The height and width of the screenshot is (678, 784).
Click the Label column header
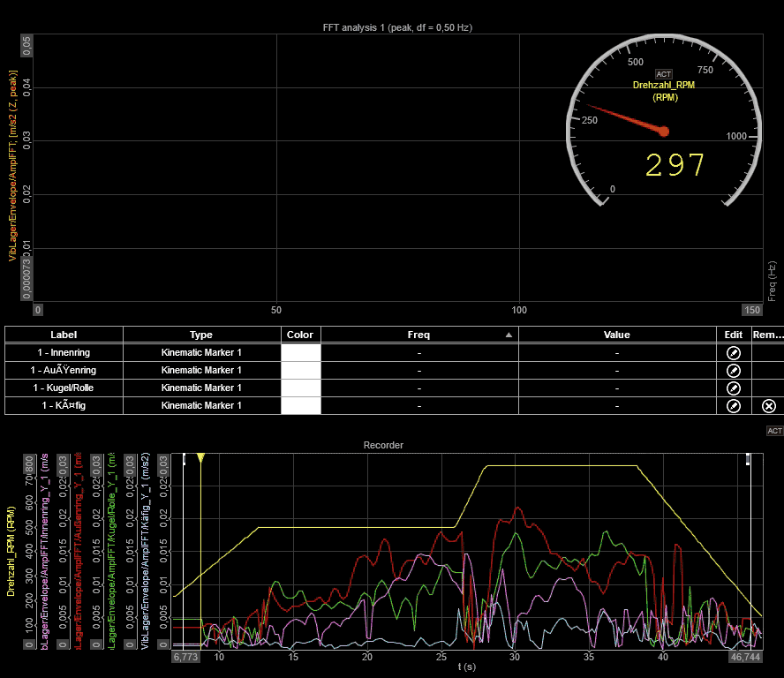click(64, 335)
